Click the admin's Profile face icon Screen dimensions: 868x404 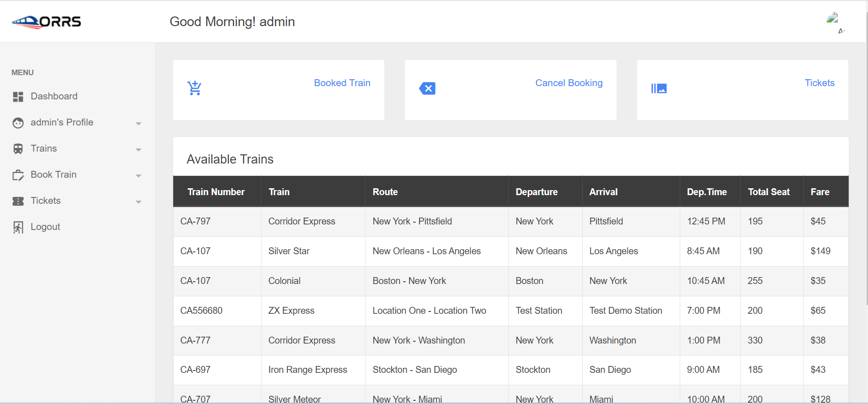tap(18, 123)
